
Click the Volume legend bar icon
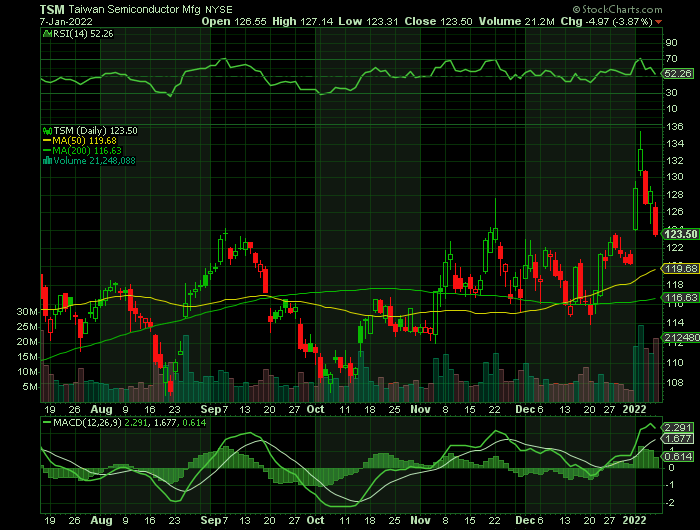[45, 160]
